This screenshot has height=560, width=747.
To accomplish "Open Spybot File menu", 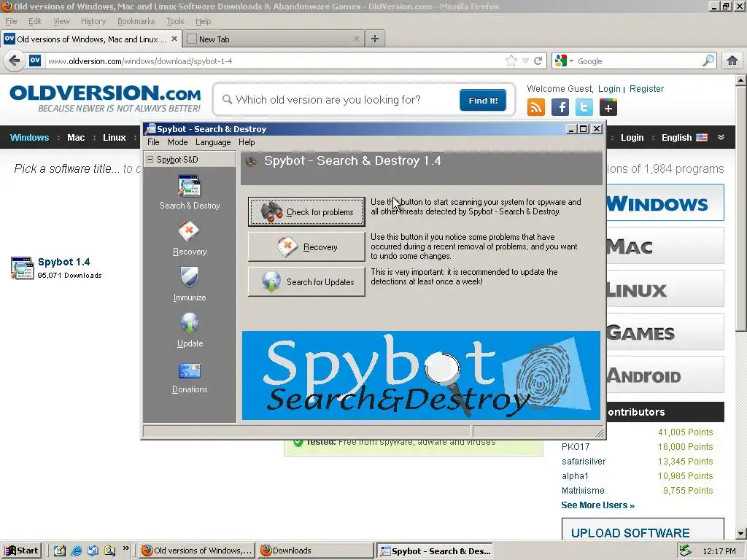I will pos(153,142).
